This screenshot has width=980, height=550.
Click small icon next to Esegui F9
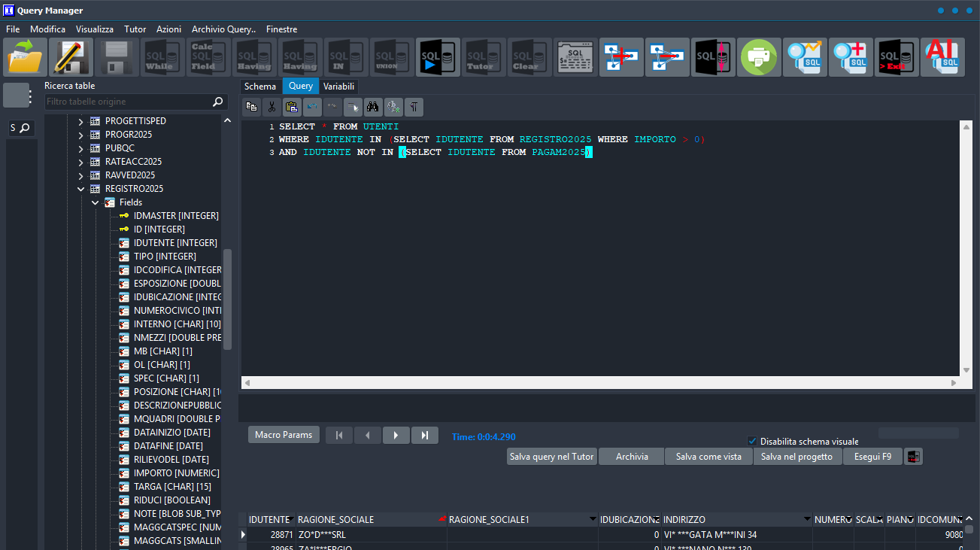click(x=914, y=457)
